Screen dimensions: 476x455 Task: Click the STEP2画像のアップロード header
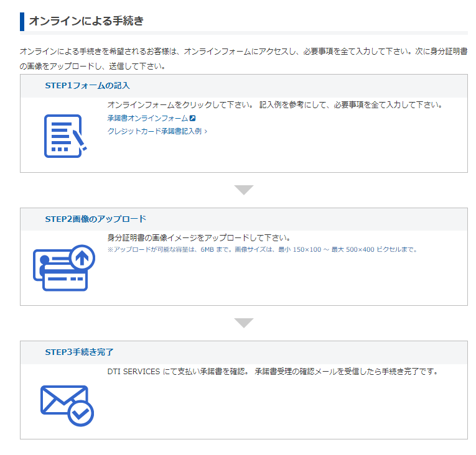95,219
